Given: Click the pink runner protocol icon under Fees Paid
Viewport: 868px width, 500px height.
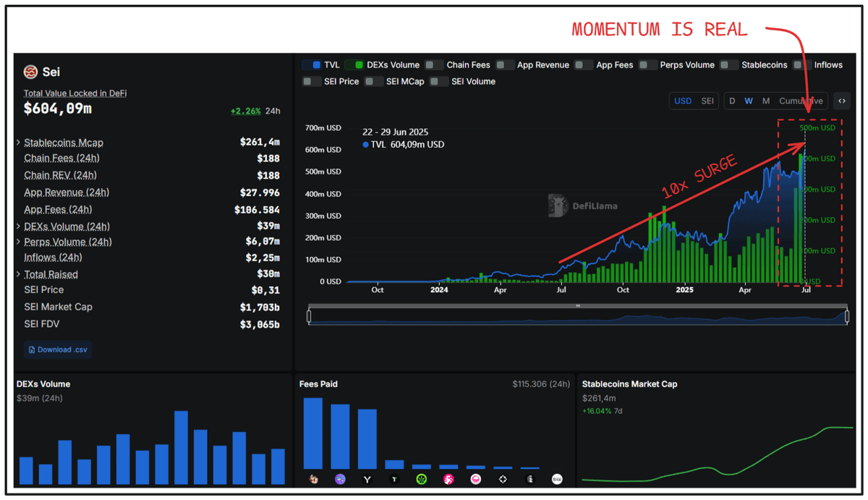Looking at the screenshot, I should [x=448, y=479].
